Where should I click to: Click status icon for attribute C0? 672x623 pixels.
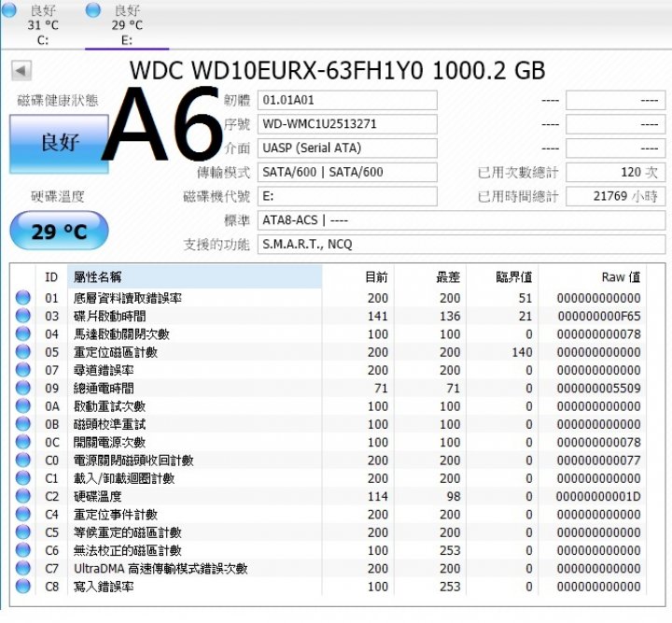coord(23,460)
